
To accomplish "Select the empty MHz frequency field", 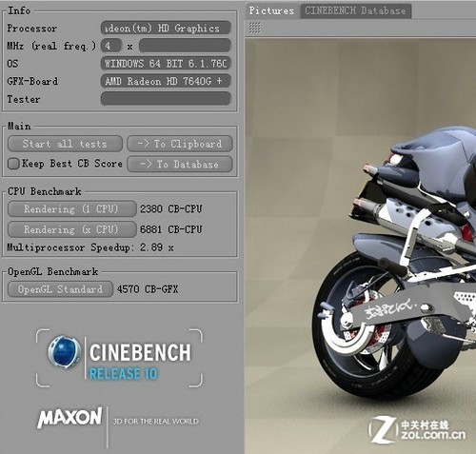I will [x=185, y=46].
